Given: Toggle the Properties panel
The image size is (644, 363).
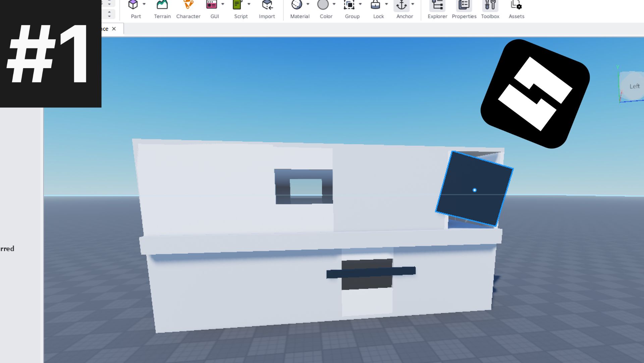Looking at the screenshot, I should (x=464, y=5).
